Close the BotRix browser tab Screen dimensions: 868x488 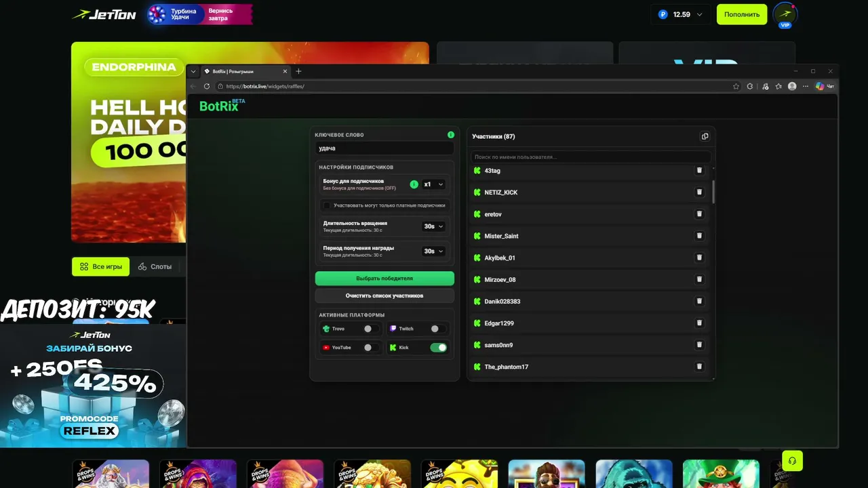[x=285, y=71]
